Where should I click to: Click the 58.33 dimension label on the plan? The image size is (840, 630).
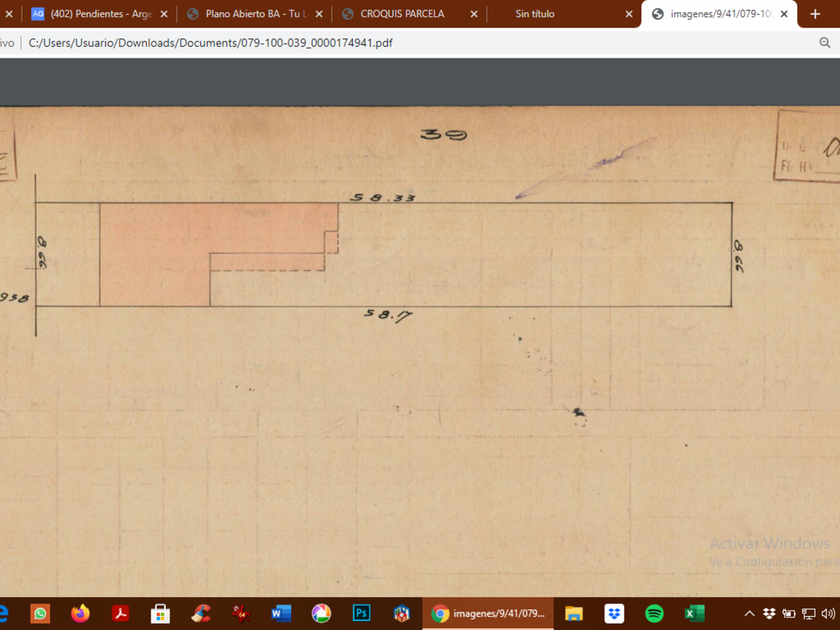(x=383, y=198)
